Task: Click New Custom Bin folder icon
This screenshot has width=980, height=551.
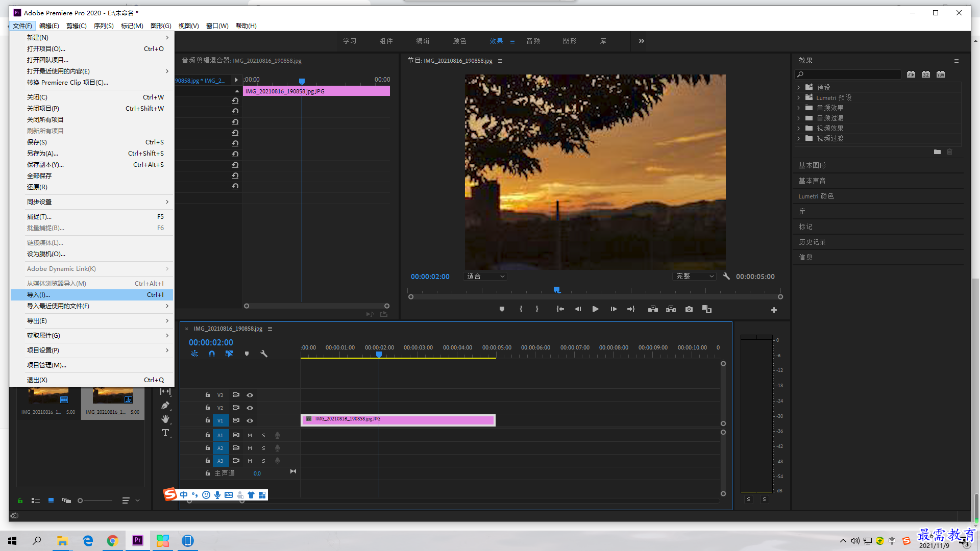Action: pos(937,152)
